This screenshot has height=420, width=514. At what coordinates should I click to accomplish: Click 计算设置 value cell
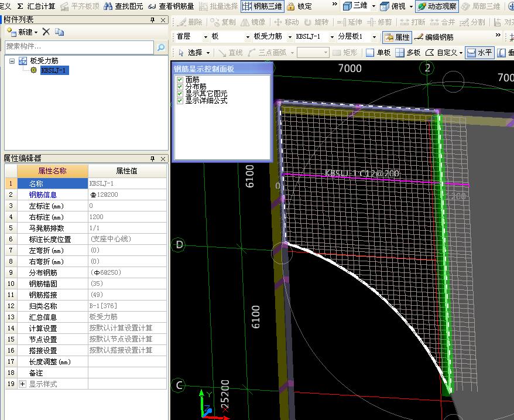pyautogui.click(x=128, y=328)
